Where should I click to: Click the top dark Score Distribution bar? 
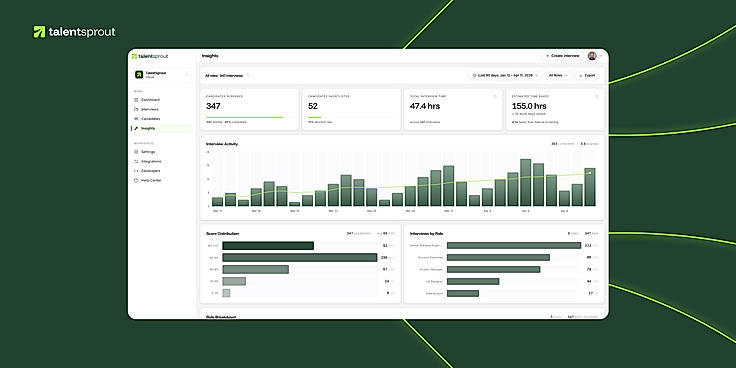(268, 245)
